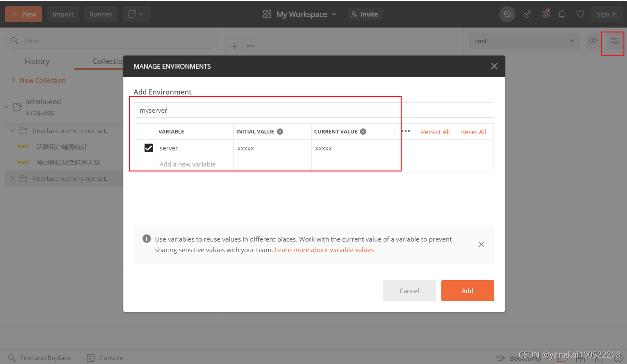Viewport: 627px width, 364px height.
Task: Expand second 'Interface name is not set.' folder
Action: pos(12,178)
